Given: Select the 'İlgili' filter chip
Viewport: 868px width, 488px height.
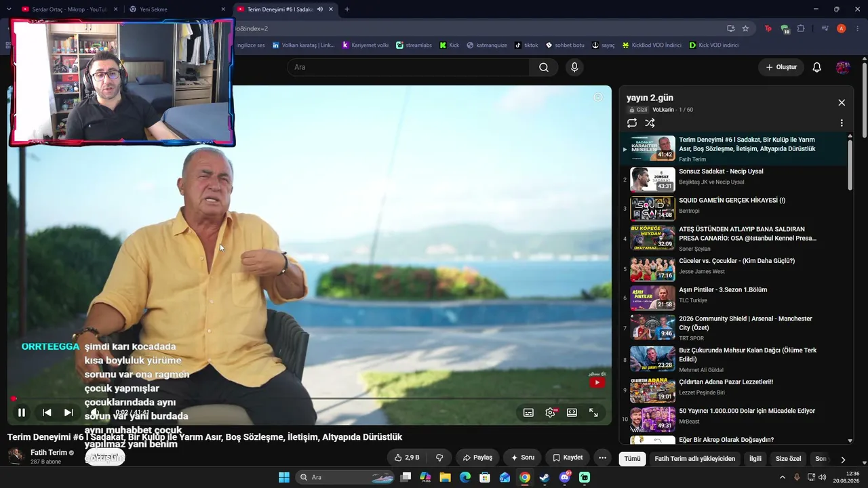Looking at the screenshot, I should [755, 459].
